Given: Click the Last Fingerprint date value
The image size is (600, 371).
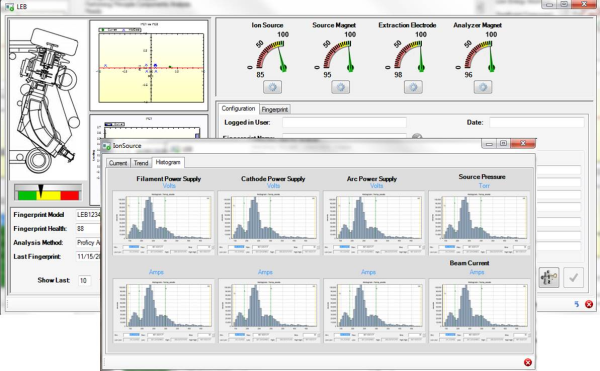Looking at the screenshot, I should tap(88, 256).
